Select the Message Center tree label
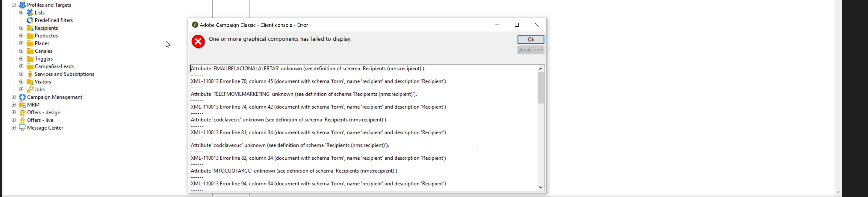The width and height of the screenshot is (868, 197). pyautogui.click(x=45, y=128)
